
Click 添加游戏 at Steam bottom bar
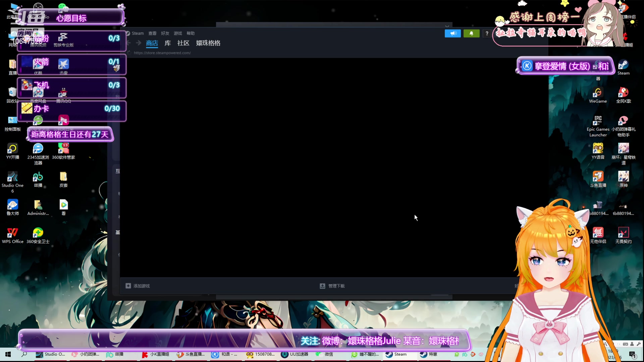coord(138,286)
